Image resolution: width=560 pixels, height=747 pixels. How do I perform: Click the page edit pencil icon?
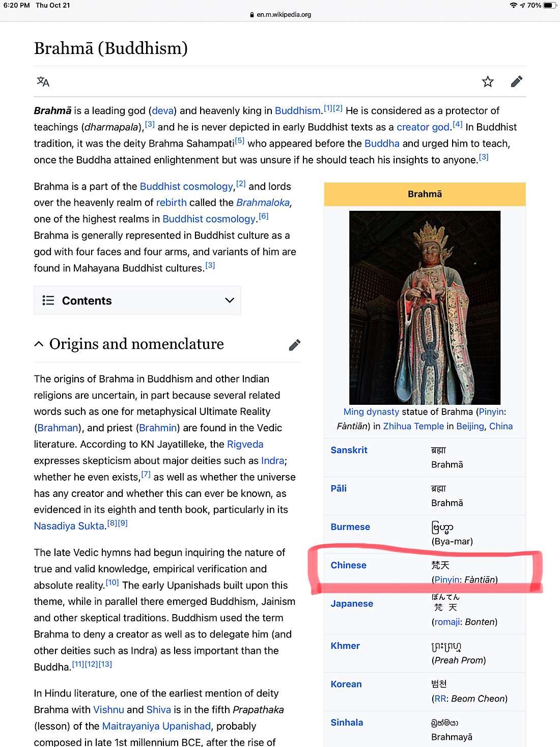coord(516,81)
